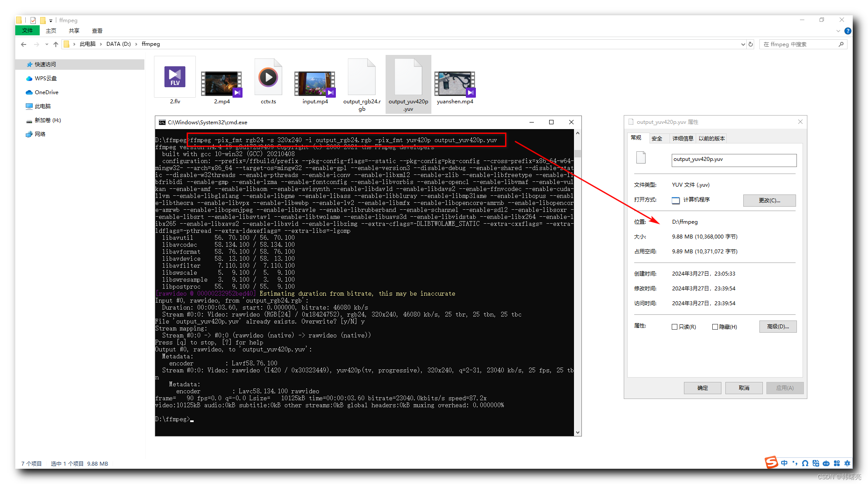Open the 详细信息 tab in properties
This screenshot has height=484, width=868.
[x=683, y=138]
